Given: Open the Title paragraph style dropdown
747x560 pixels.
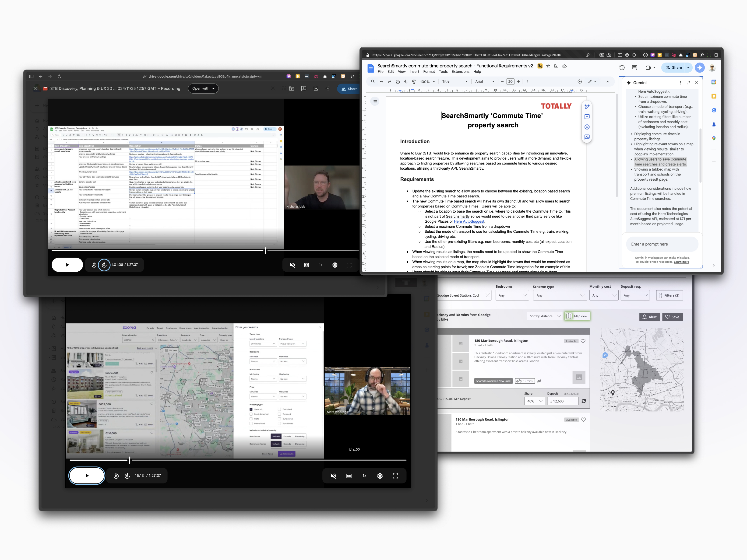Looking at the screenshot, I should (455, 82).
